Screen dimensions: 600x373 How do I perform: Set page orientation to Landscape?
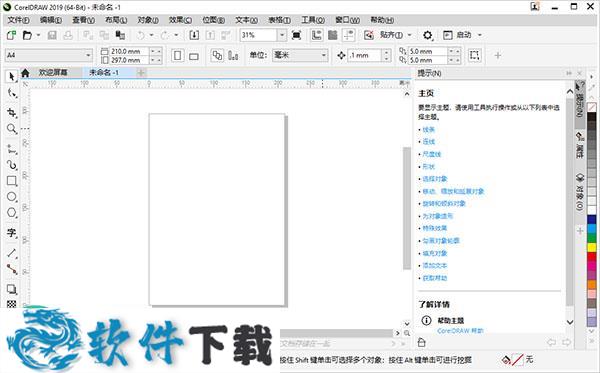tap(194, 56)
